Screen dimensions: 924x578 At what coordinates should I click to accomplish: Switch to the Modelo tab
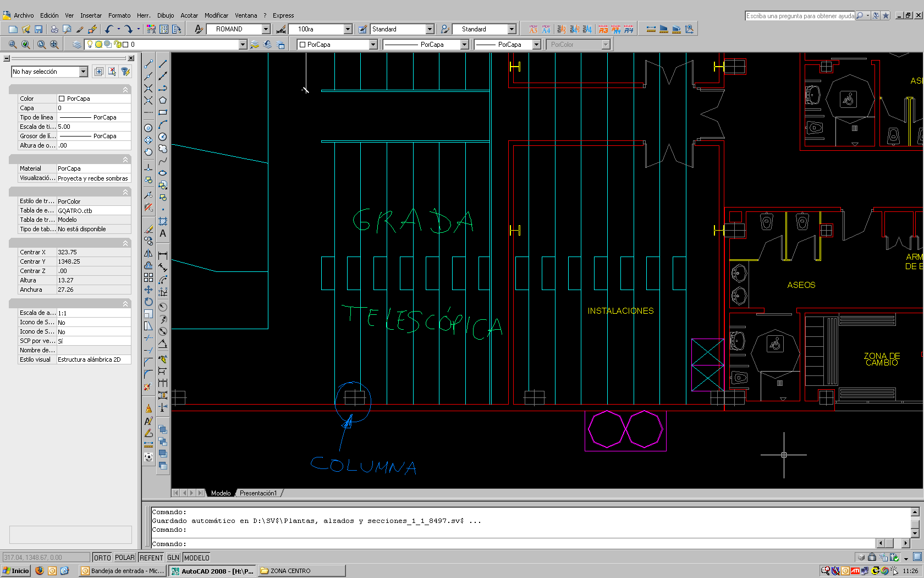pyautogui.click(x=221, y=493)
